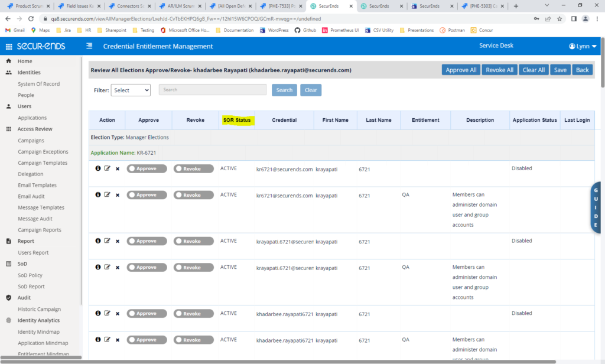Click info icon for khadarbee.rayapati6721 QA row

tap(98, 339)
